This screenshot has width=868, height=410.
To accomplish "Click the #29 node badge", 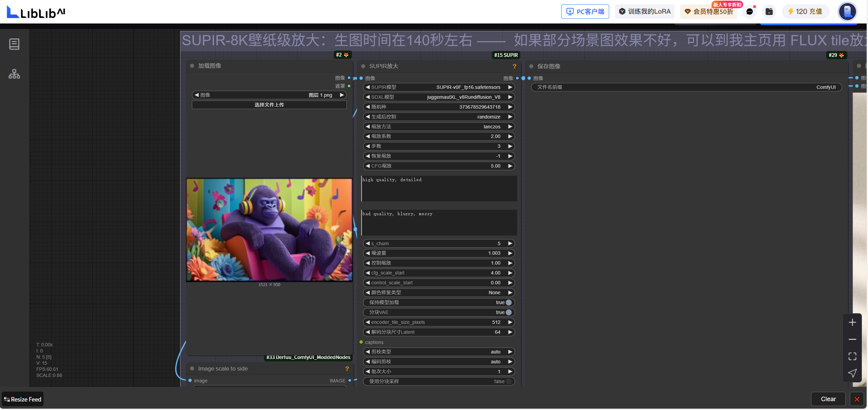I will point(836,55).
